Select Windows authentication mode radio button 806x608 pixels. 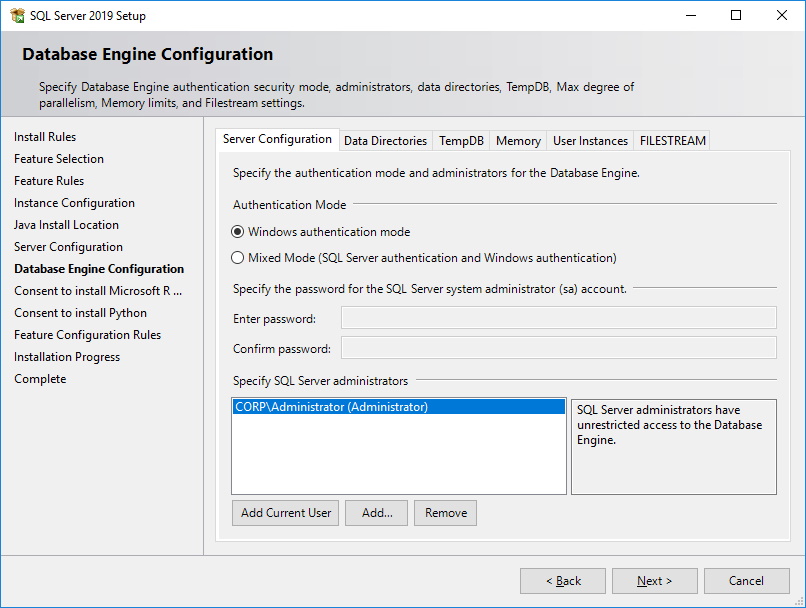(237, 232)
